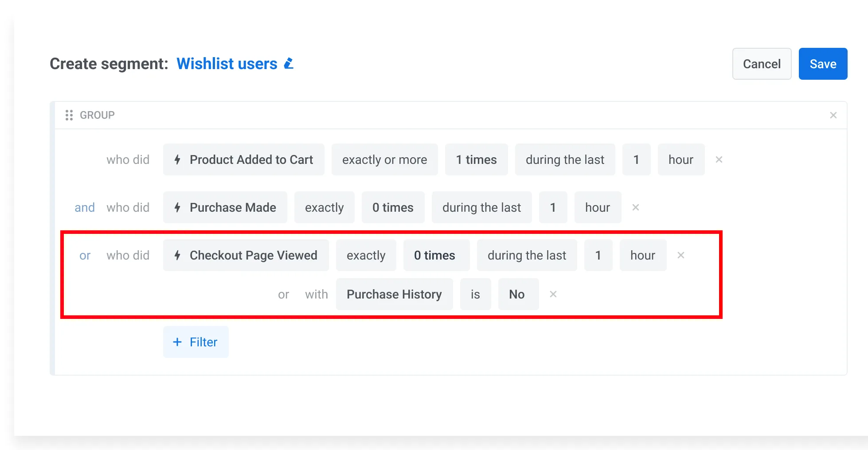
Task: Open the 'is' comparison selector
Action: (475, 294)
